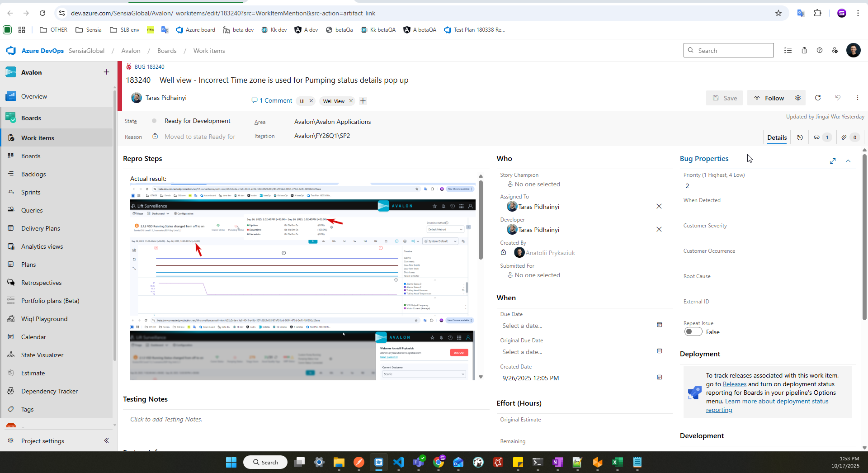Click the Follow button
Image resolution: width=868 pixels, height=473 pixels.
click(x=769, y=98)
